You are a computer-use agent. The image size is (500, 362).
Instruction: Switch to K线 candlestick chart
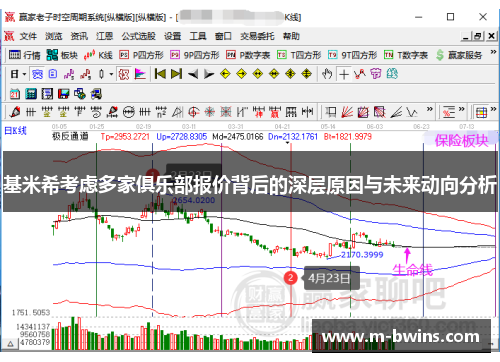(98, 55)
